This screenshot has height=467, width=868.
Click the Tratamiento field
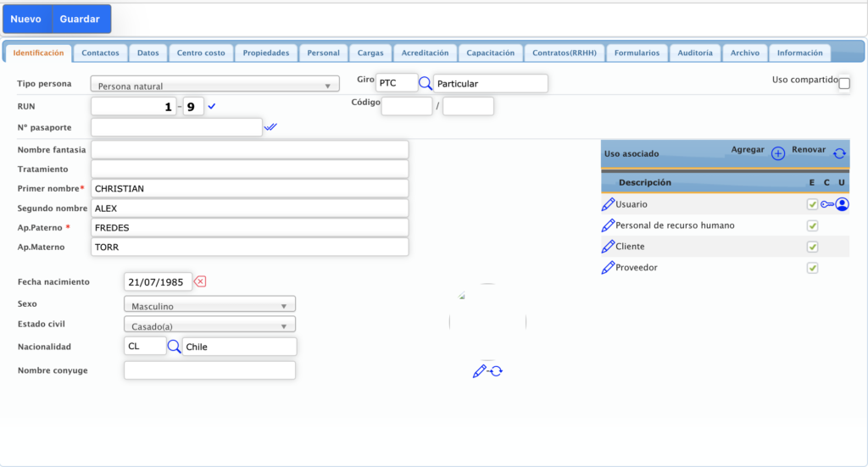point(250,169)
